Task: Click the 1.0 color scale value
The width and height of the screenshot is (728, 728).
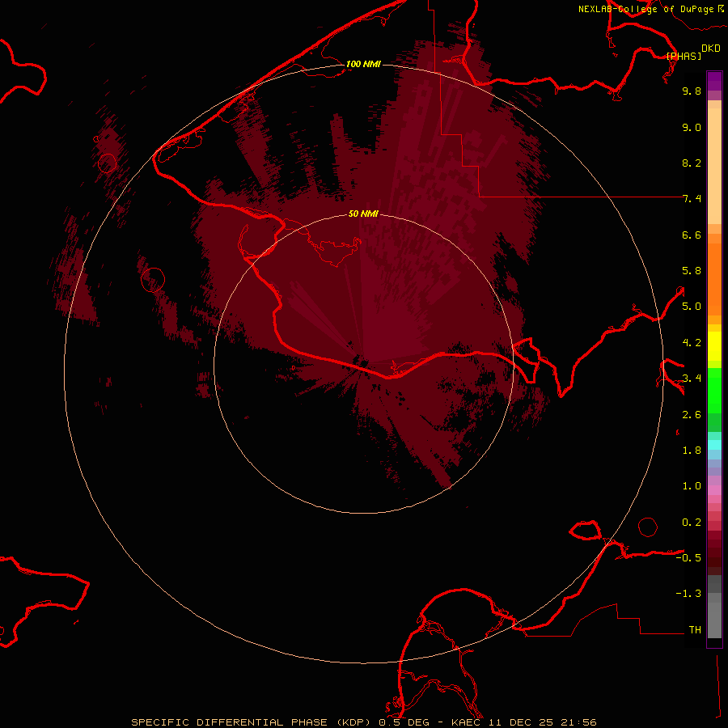Action: [692, 486]
